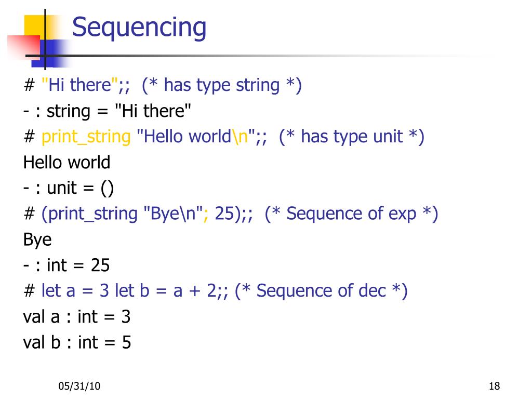Click the '(* has type unit *)' comment

pyautogui.click(x=352, y=137)
